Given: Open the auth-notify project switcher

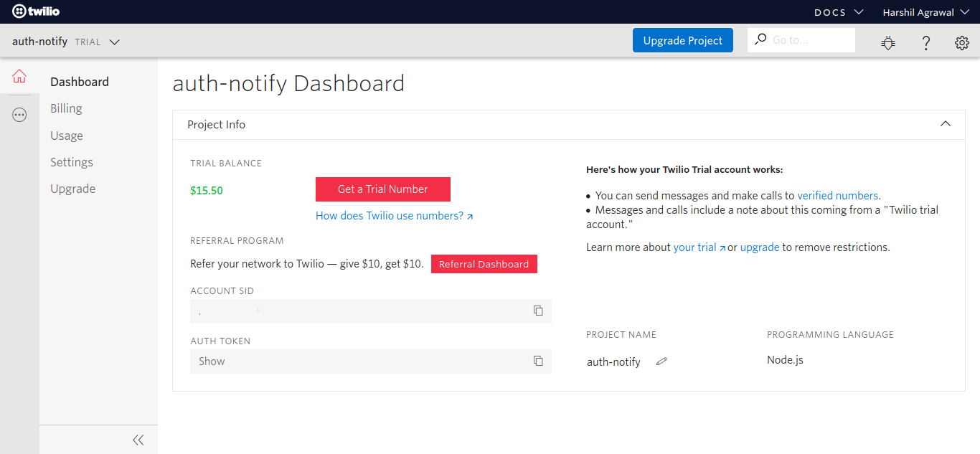Looking at the screenshot, I should pos(65,42).
